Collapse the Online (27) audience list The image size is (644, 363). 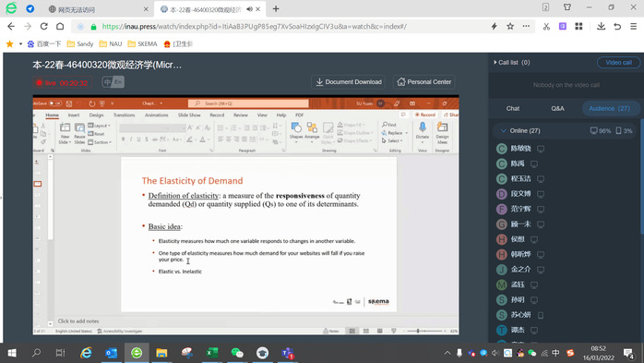(503, 131)
